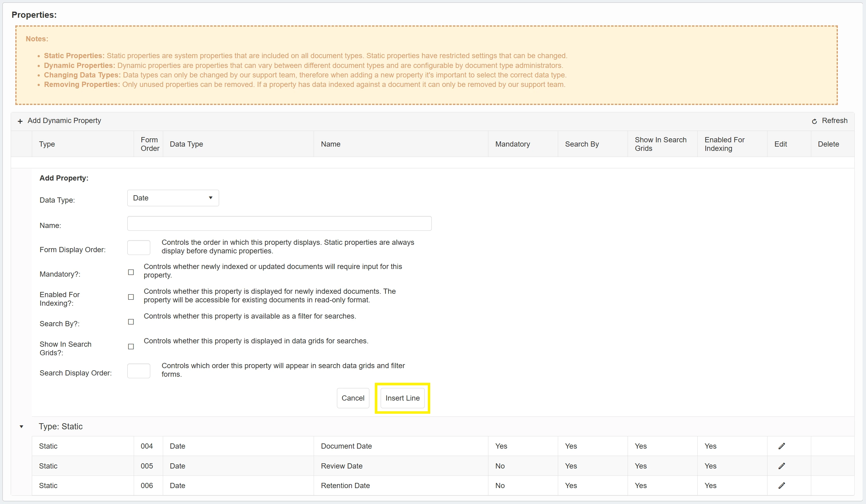This screenshot has width=866, height=504.
Task: Tick the Show In Search Grids? checkbox
Action: pyautogui.click(x=131, y=346)
